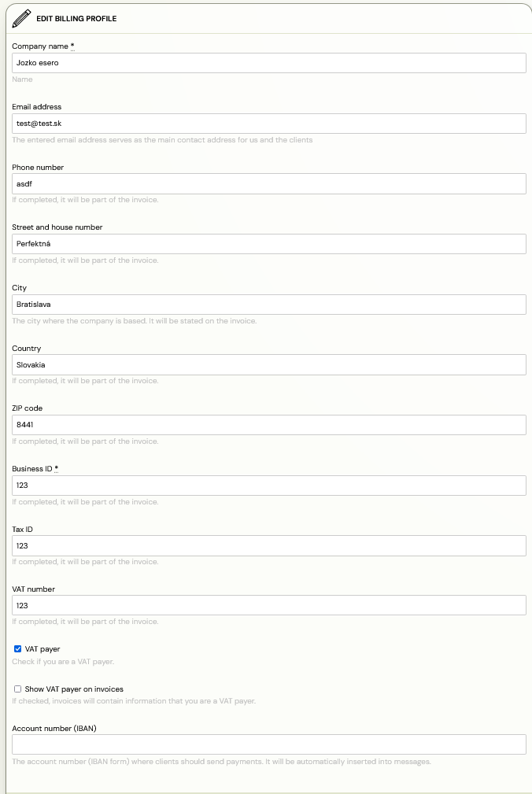Select the ZIP code input field
The height and width of the screenshot is (794, 532).
point(269,425)
